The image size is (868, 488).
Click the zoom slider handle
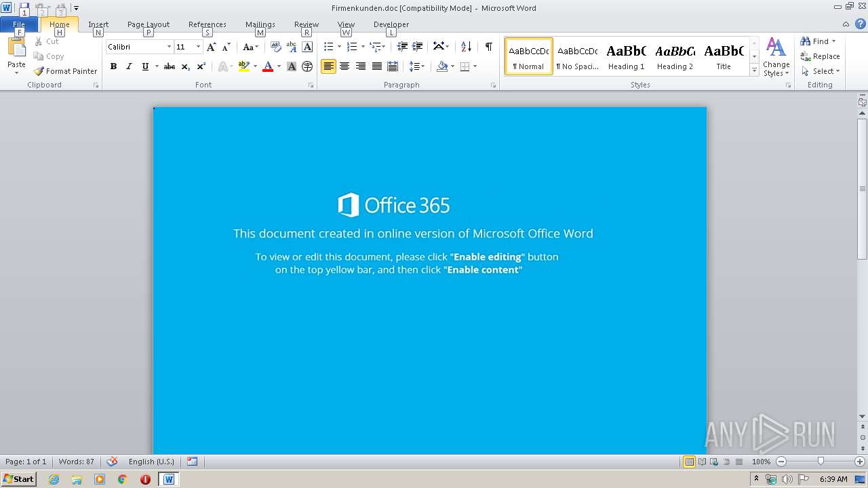click(x=821, y=462)
